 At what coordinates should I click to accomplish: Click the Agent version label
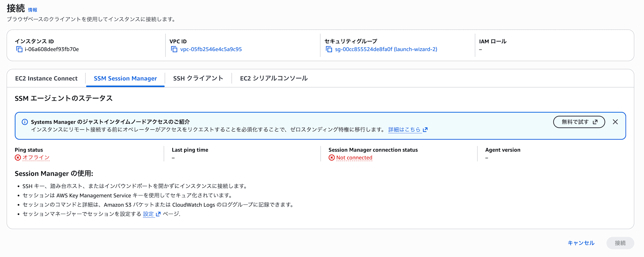pos(503,150)
